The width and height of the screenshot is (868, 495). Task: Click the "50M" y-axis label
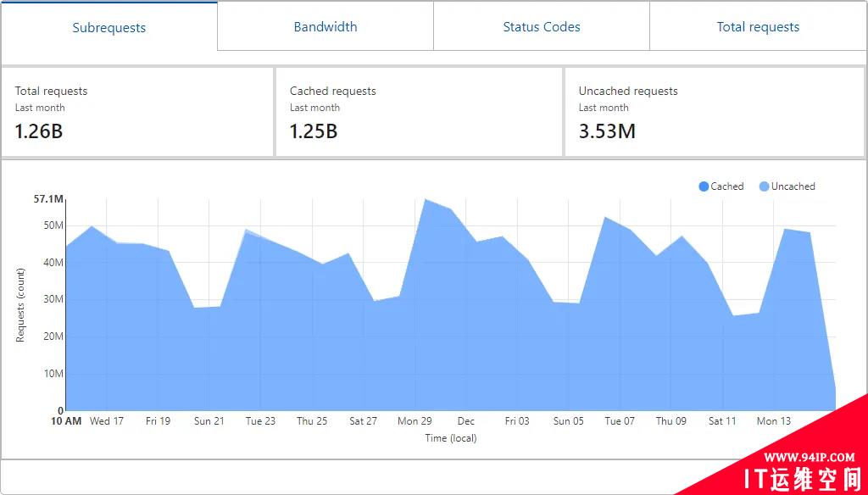coord(53,225)
